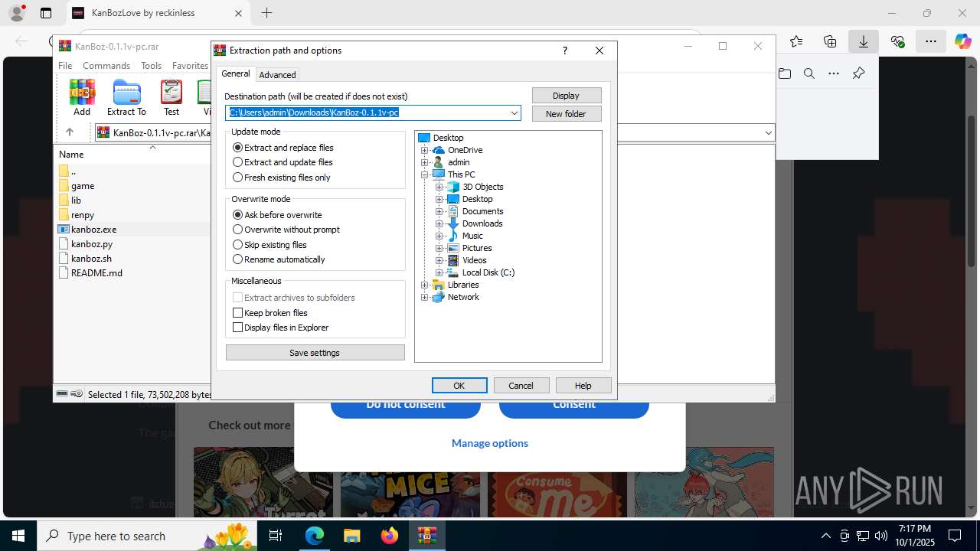
Task: Switch to the General tab
Action: (236, 74)
